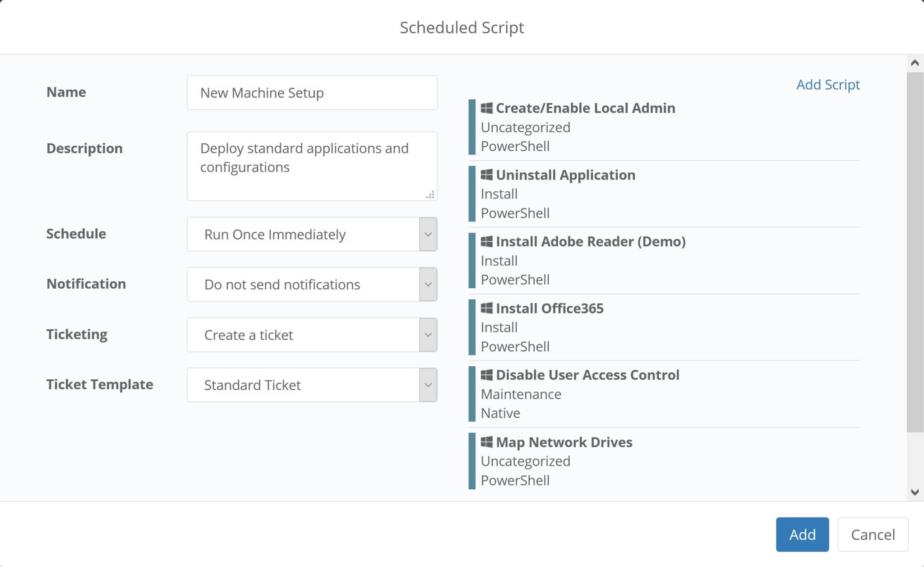Open the Ticketing dropdown
This screenshot has width=924, height=567.
(428, 335)
